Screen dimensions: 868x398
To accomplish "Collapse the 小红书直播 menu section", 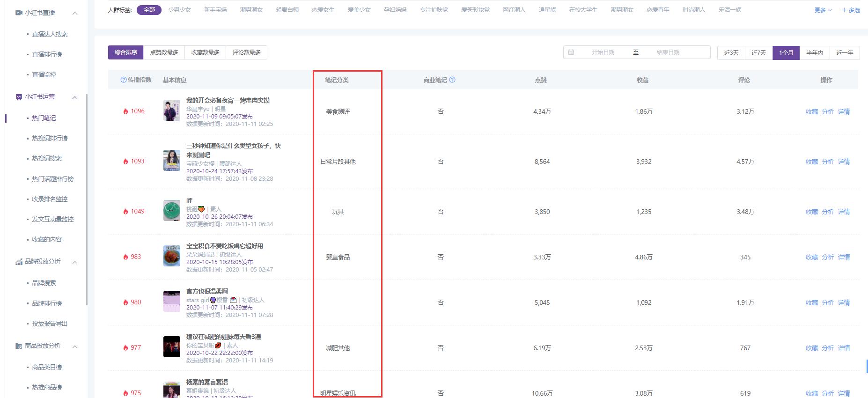I will [x=75, y=13].
